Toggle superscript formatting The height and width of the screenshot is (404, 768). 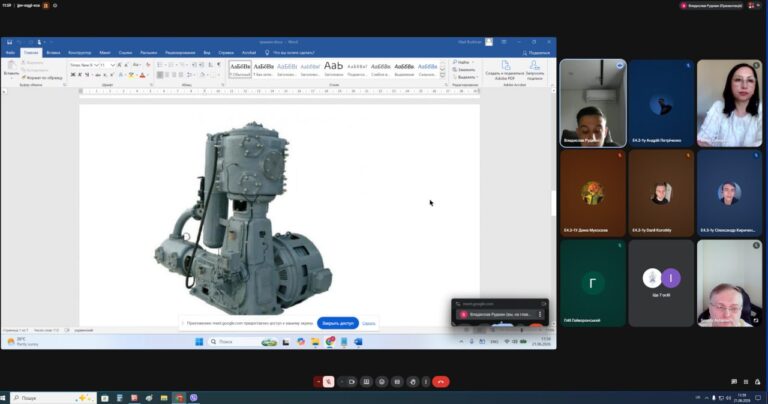112,74
